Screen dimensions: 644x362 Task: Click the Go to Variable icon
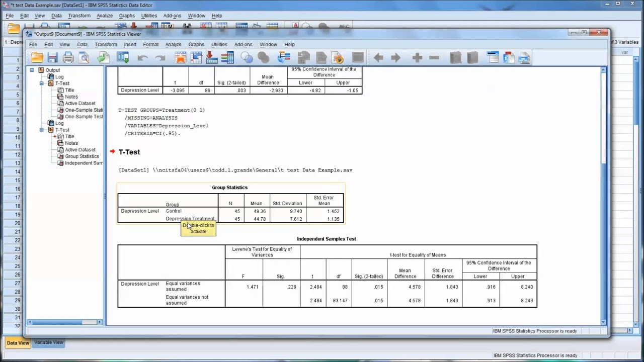(212, 58)
